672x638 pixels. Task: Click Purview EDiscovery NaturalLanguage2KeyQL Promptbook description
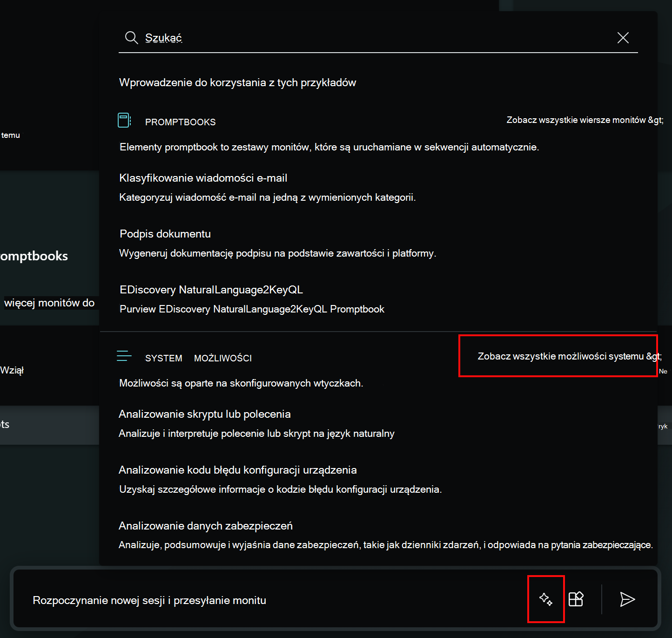click(252, 309)
